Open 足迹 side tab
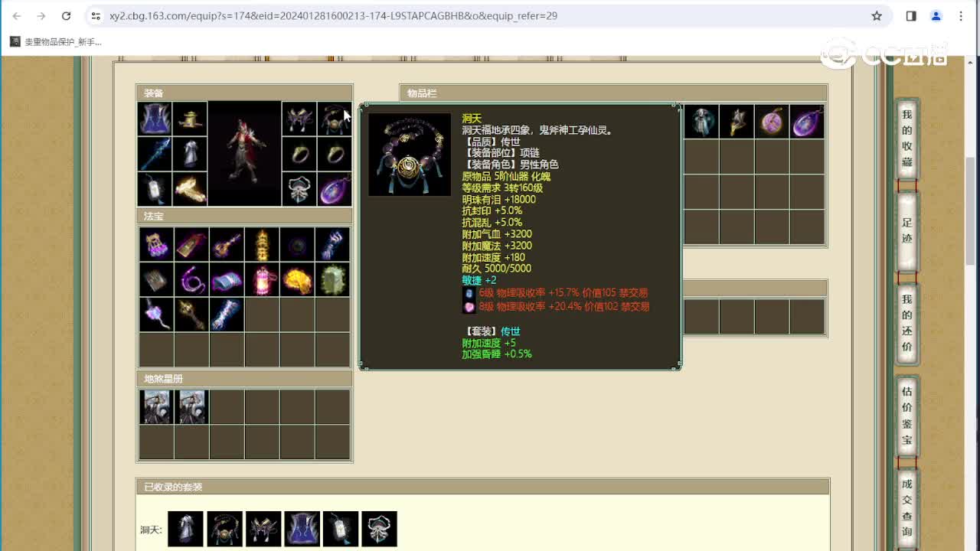Image resolution: width=980 pixels, height=551 pixels. point(907,231)
